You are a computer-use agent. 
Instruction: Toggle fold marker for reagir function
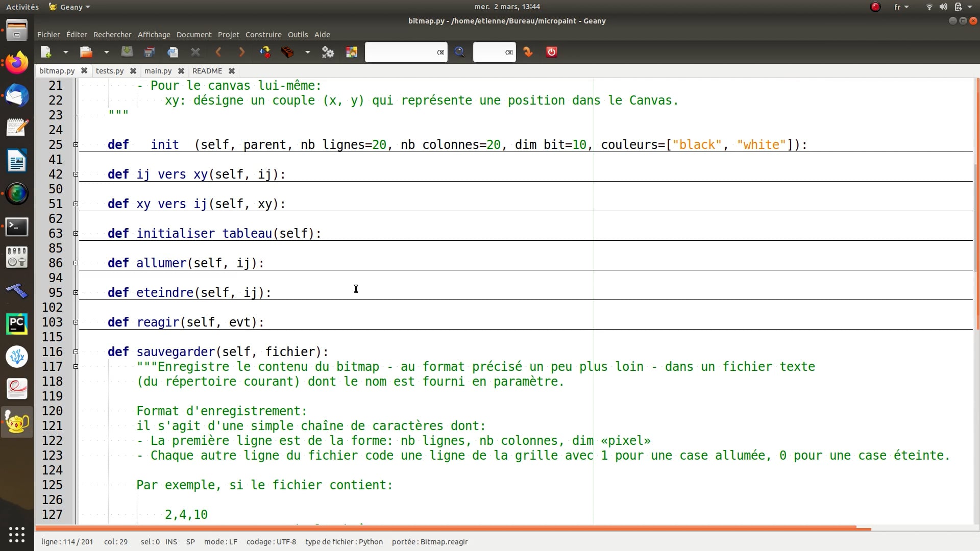coord(76,322)
